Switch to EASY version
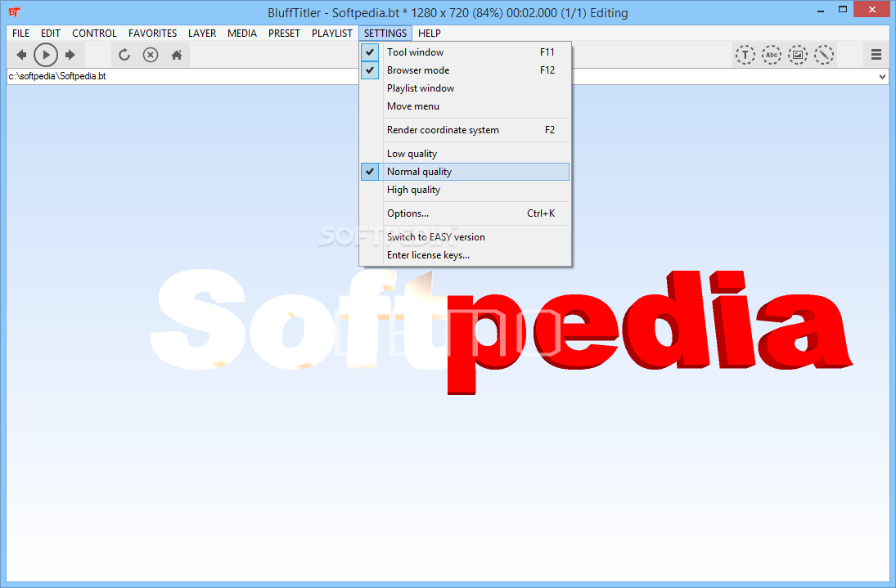The height and width of the screenshot is (588, 896). coord(465,237)
